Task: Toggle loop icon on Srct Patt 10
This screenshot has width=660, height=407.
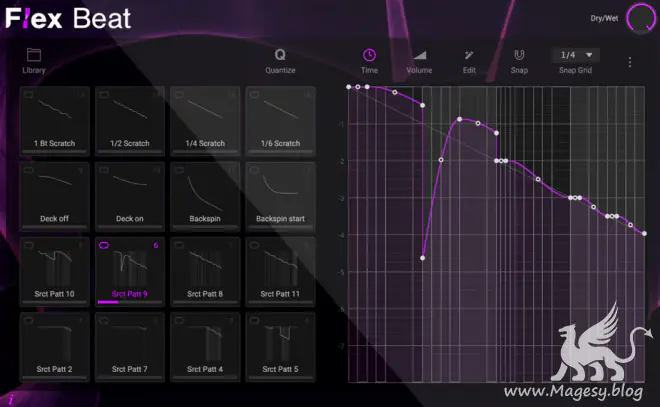Action: point(29,245)
